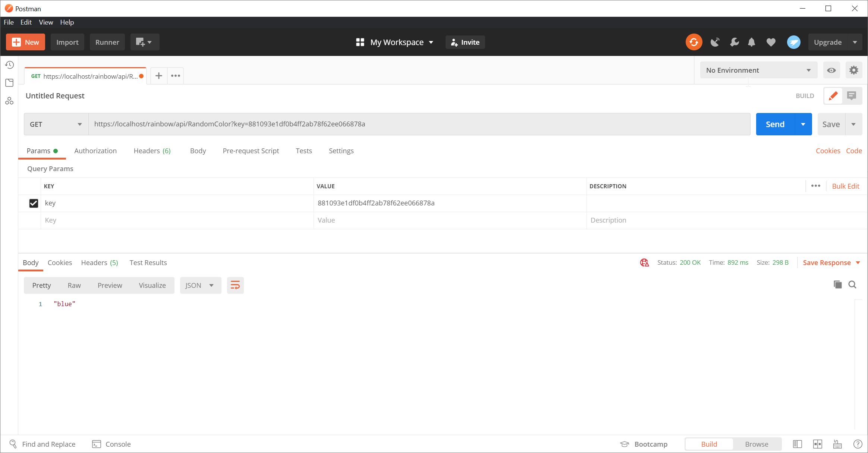Open the JSON format dropdown
Image resolution: width=868 pixels, height=453 pixels.
[200, 285]
